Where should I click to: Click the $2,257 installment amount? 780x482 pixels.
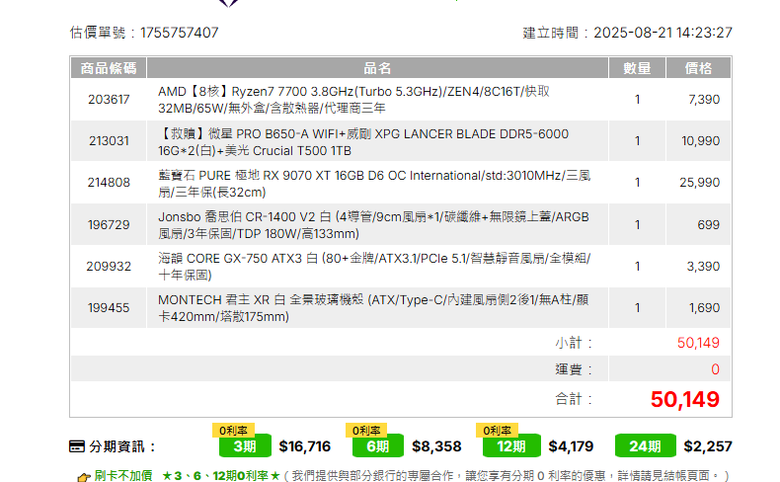click(x=708, y=446)
